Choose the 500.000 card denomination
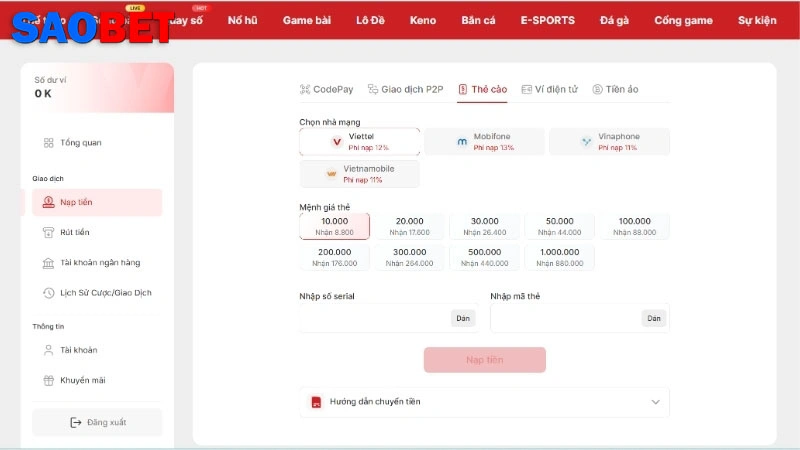The width and height of the screenshot is (800, 450). point(484,257)
